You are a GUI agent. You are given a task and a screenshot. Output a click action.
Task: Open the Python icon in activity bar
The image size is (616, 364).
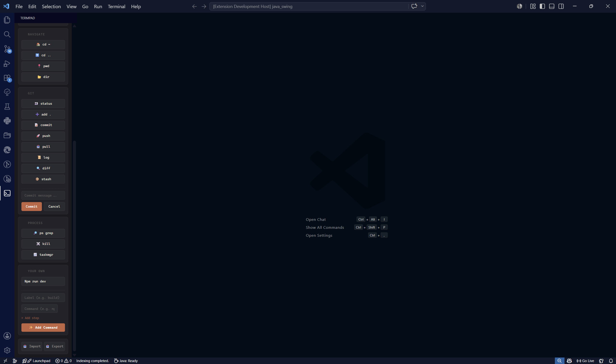[x=7, y=121]
